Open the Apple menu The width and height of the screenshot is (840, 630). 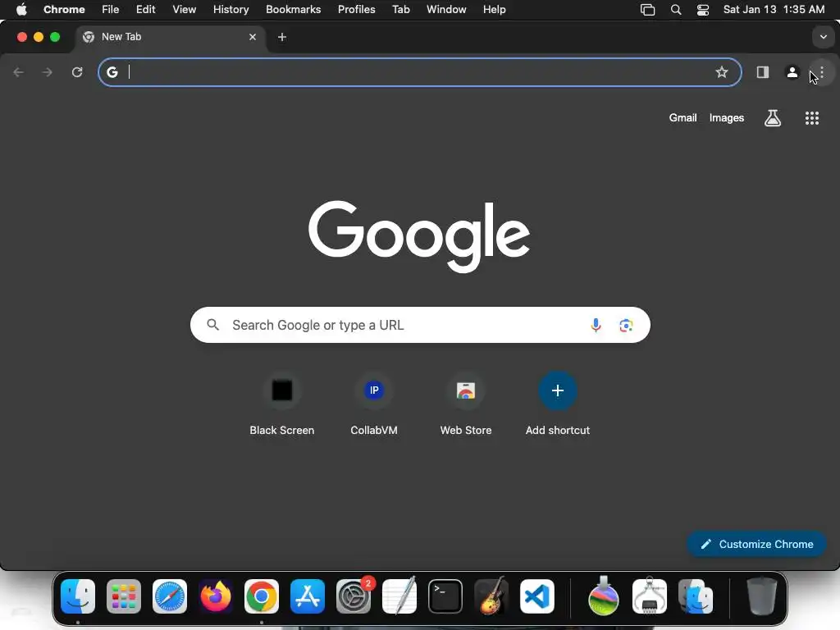pyautogui.click(x=21, y=10)
